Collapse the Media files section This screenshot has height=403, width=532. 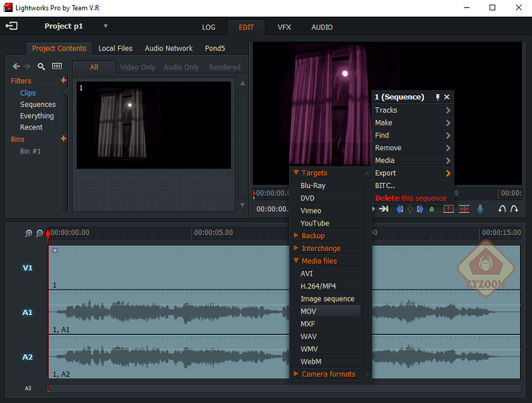(296, 260)
